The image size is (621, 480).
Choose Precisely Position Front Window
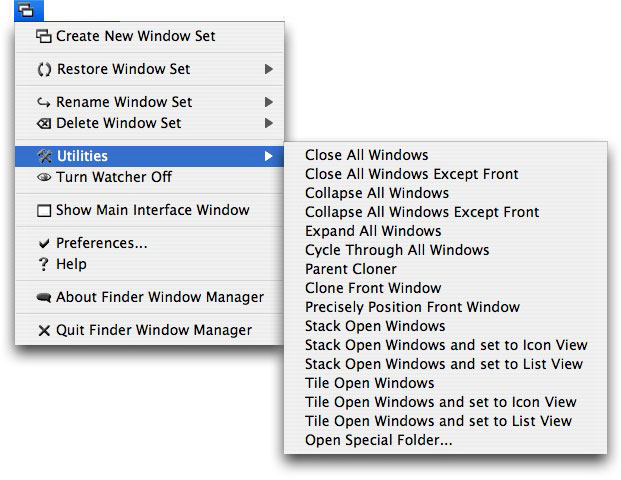tap(446, 307)
